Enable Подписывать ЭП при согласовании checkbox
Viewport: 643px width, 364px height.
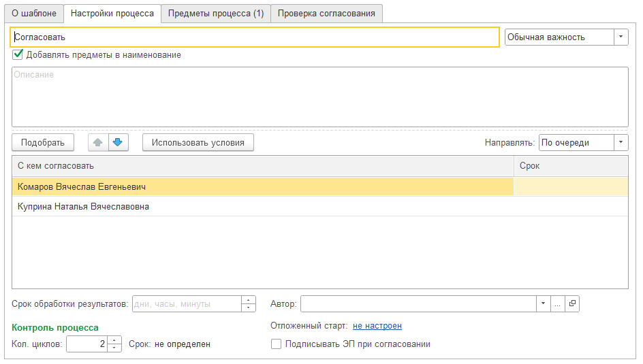(x=276, y=344)
